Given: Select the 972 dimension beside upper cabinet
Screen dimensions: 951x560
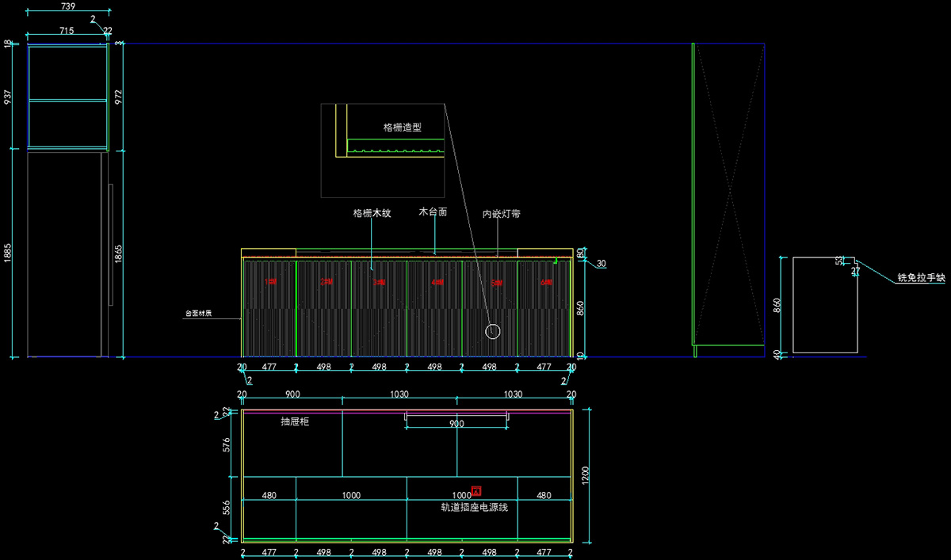Looking at the screenshot, I should [x=119, y=97].
